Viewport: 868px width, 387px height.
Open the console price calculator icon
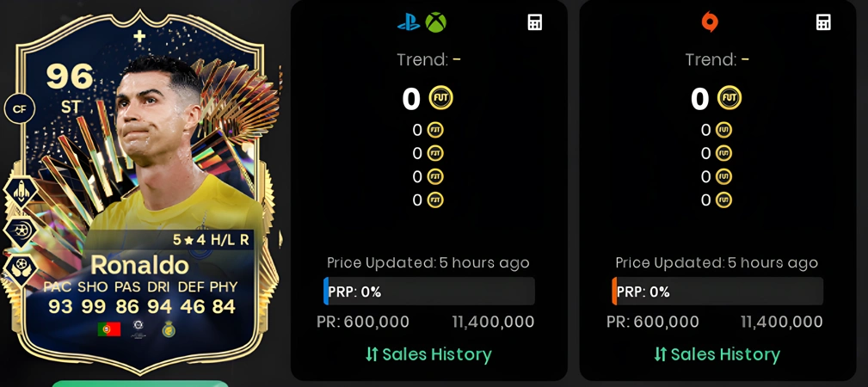click(535, 22)
